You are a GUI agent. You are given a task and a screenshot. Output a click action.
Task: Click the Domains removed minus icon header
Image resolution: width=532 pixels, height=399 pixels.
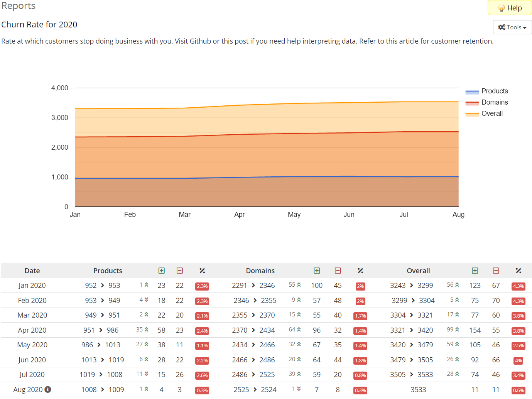(338, 271)
